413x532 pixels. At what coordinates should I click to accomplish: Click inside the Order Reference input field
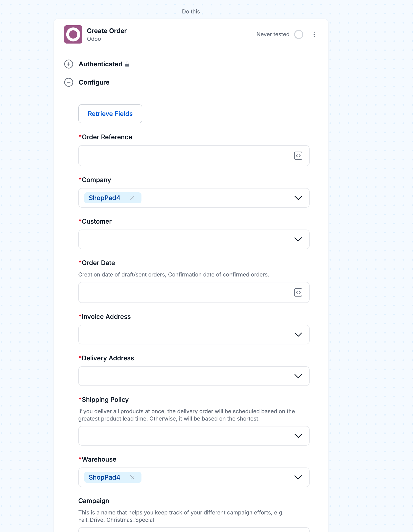pos(185,156)
